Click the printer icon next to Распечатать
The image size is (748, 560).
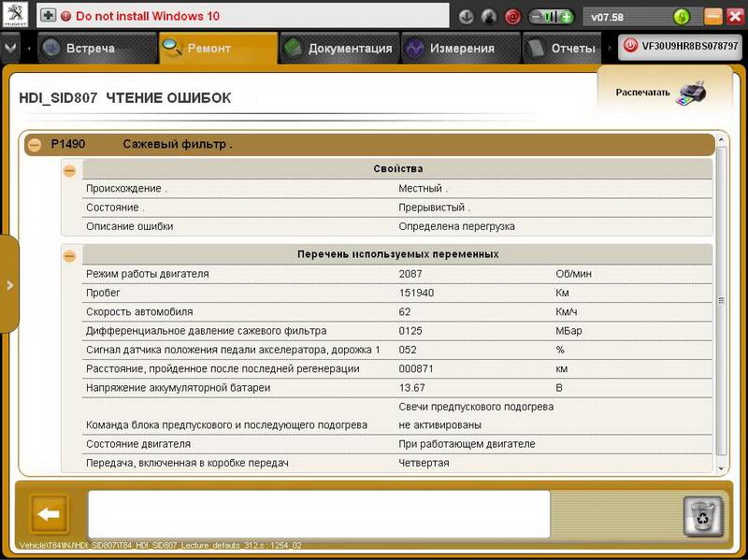coord(691,92)
